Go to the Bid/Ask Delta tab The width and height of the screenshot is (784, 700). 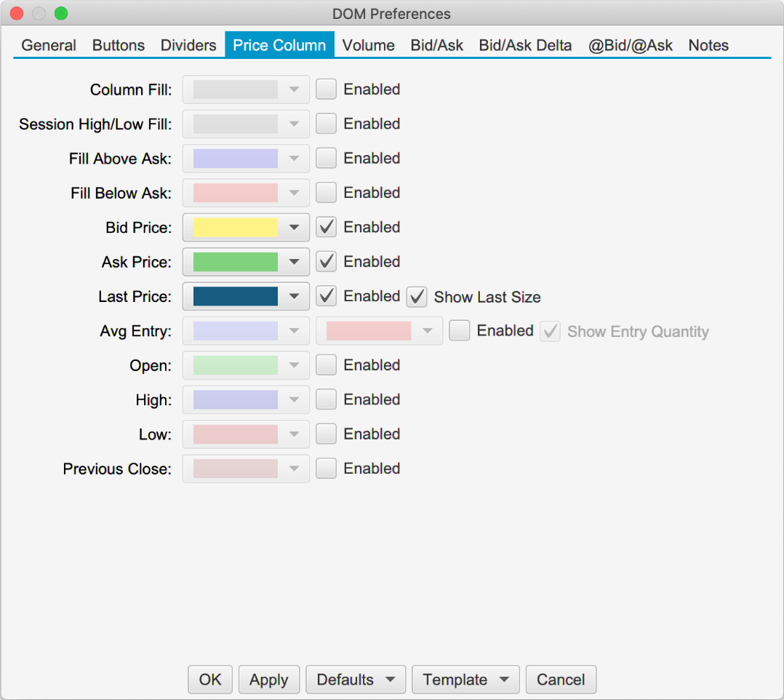pyautogui.click(x=525, y=45)
